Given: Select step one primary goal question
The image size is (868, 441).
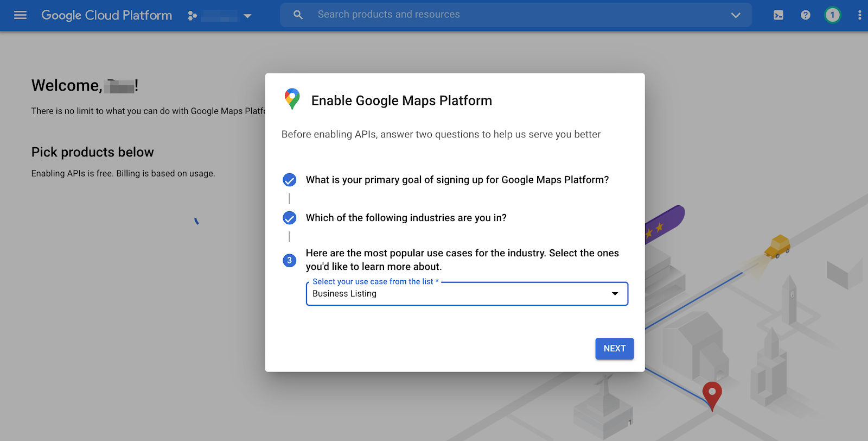Looking at the screenshot, I should coord(457,180).
